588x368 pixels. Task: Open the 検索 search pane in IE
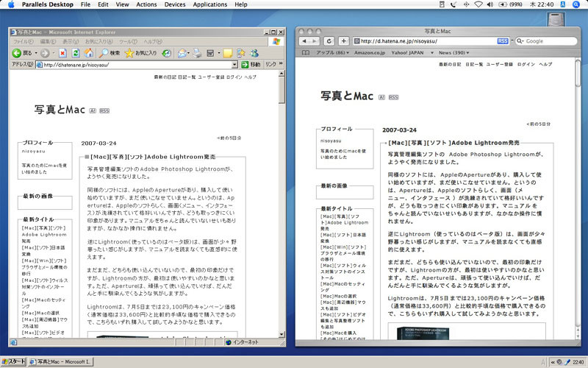(109, 53)
